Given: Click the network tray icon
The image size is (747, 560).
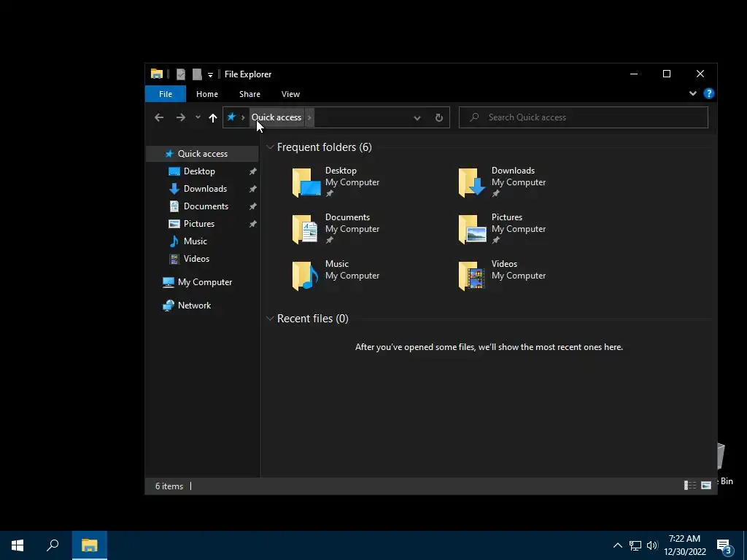Looking at the screenshot, I should pos(635,545).
